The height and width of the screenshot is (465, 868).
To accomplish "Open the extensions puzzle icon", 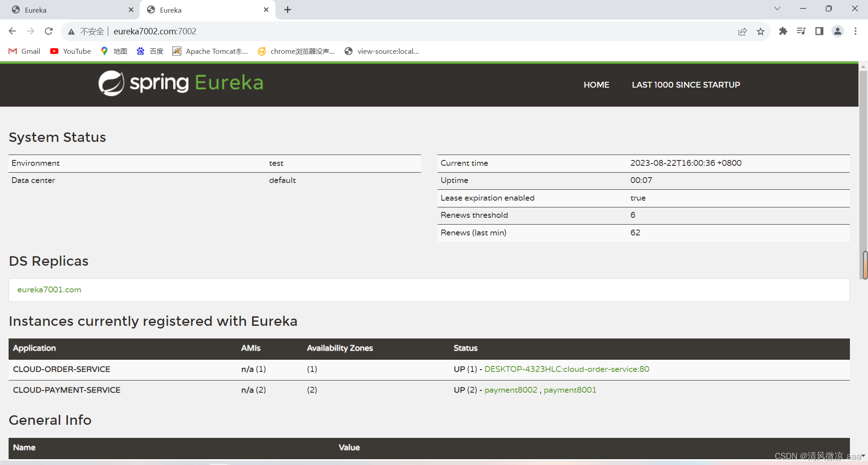I will [x=783, y=31].
